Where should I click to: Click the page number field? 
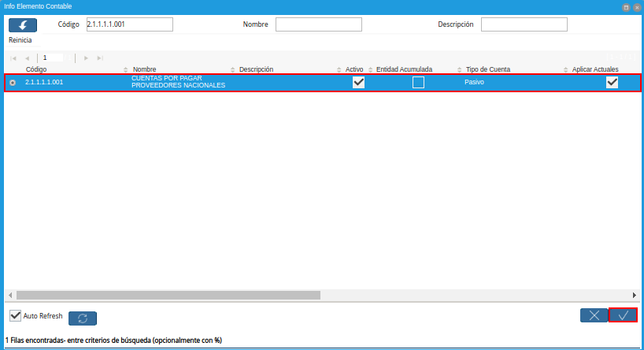53,58
